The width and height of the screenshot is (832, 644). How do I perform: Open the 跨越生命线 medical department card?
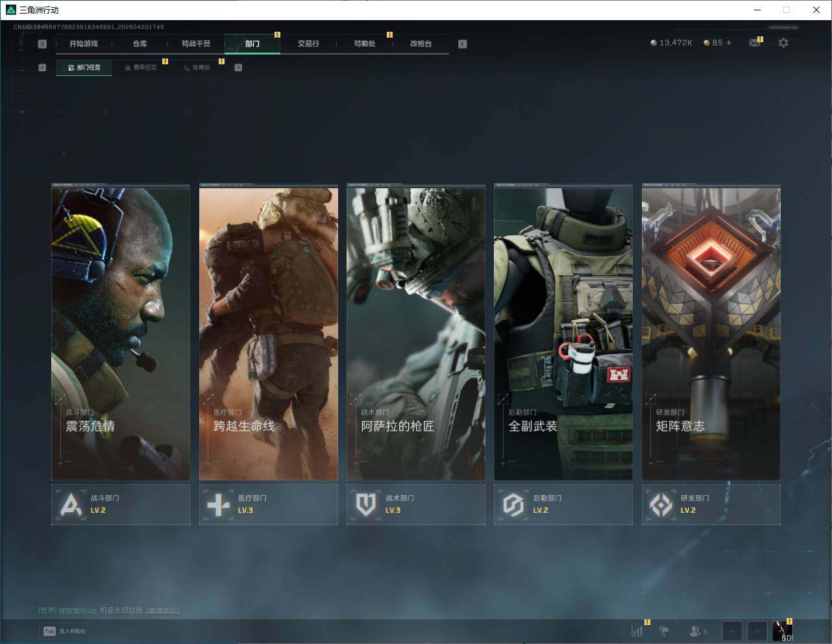point(269,332)
